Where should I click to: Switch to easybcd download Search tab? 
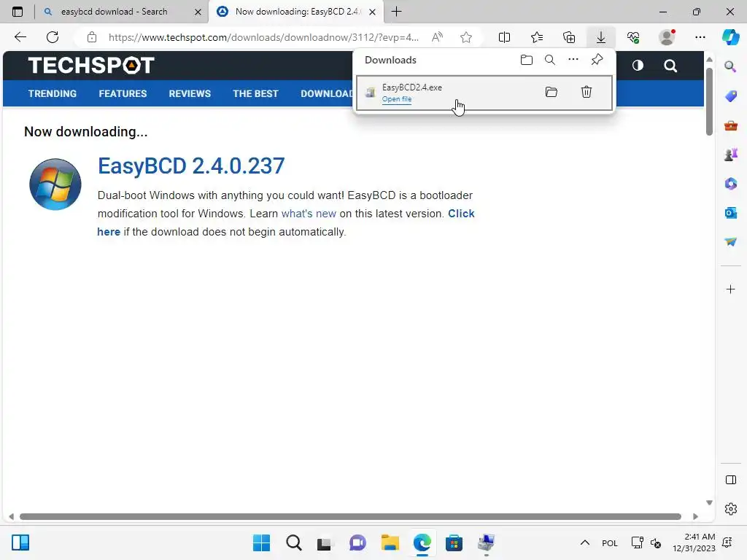pos(113,12)
